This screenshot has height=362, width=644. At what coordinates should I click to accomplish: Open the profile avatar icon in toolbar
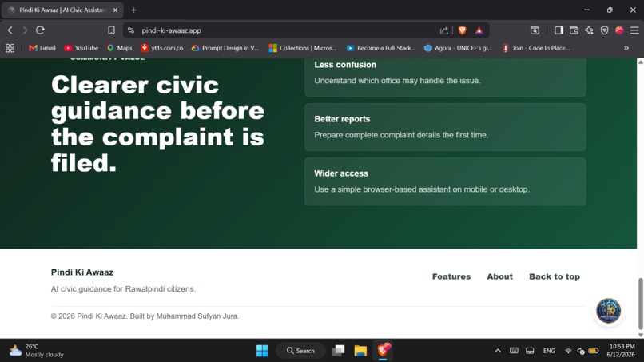(619, 30)
